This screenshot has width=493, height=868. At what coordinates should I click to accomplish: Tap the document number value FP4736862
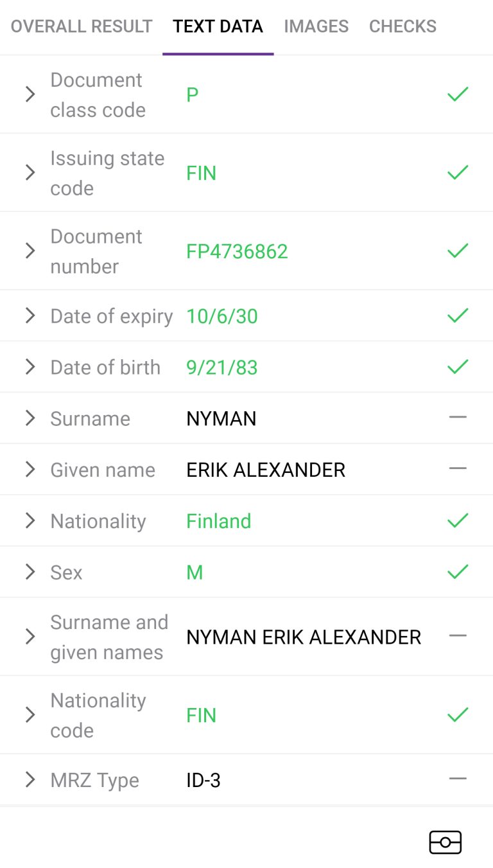pyautogui.click(x=237, y=251)
